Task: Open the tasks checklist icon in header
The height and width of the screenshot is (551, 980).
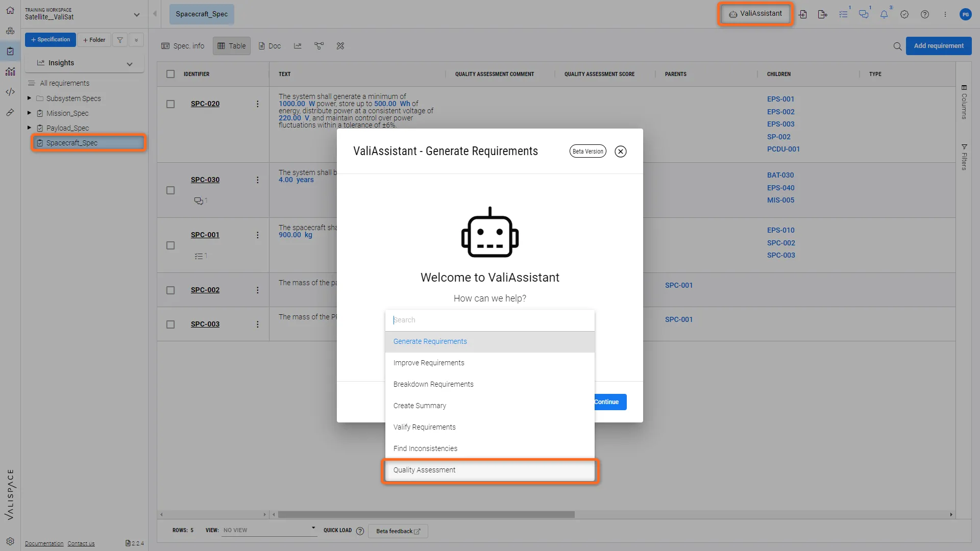Action: coord(843,14)
